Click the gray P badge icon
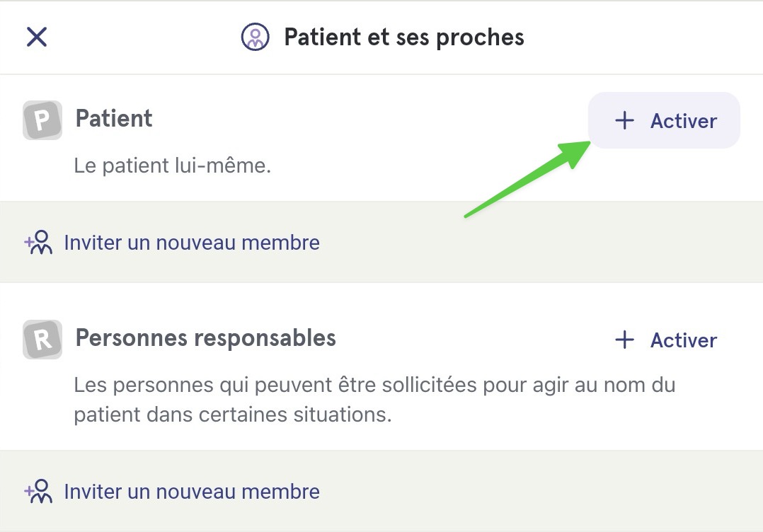Screen dimensions: 763x532 [x=42, y=120]
